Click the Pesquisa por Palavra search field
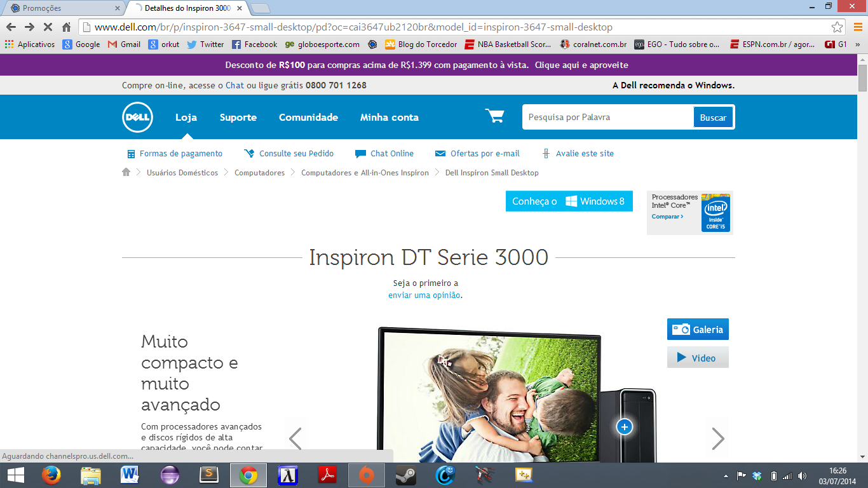This screenshot has height=488, width=868. tap(608, 117)
